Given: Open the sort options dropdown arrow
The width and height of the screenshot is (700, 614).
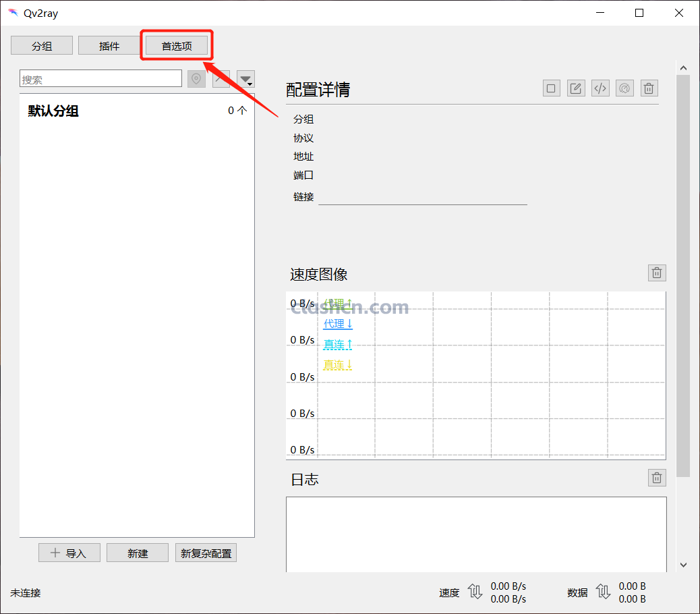Looking at the screenshot, I should pyautogui.click(x=245, y=80).
